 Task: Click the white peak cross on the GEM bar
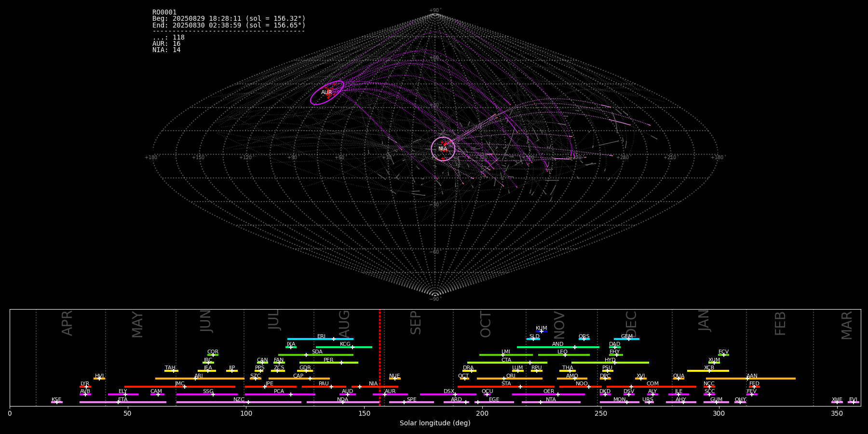click(x=628, y=339)
